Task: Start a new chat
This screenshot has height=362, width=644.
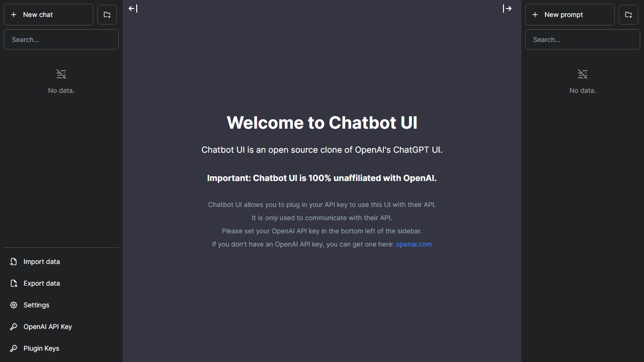Action: pyautogui.click(x=49, y=15)
